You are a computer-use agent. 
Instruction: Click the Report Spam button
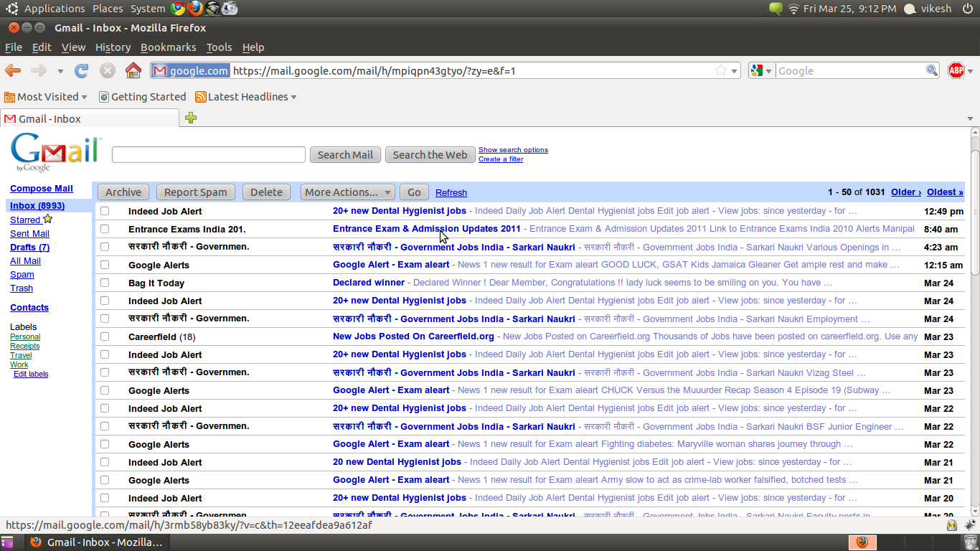point(195,192)
